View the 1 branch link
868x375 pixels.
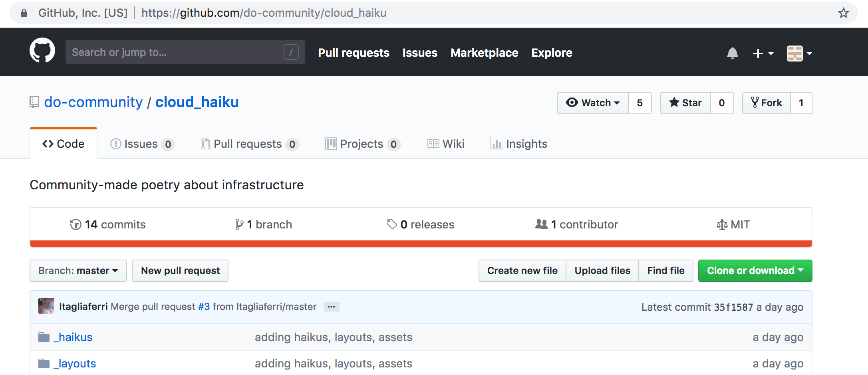click(x=264, y=224)
